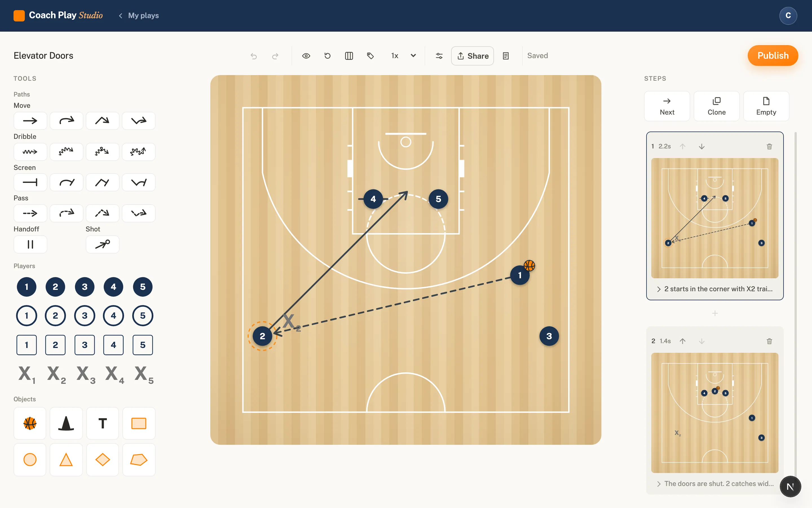Viewport: 812px width, 508px height.
Task: Pick filled player 5 token in palette
Action: (143, 287)
